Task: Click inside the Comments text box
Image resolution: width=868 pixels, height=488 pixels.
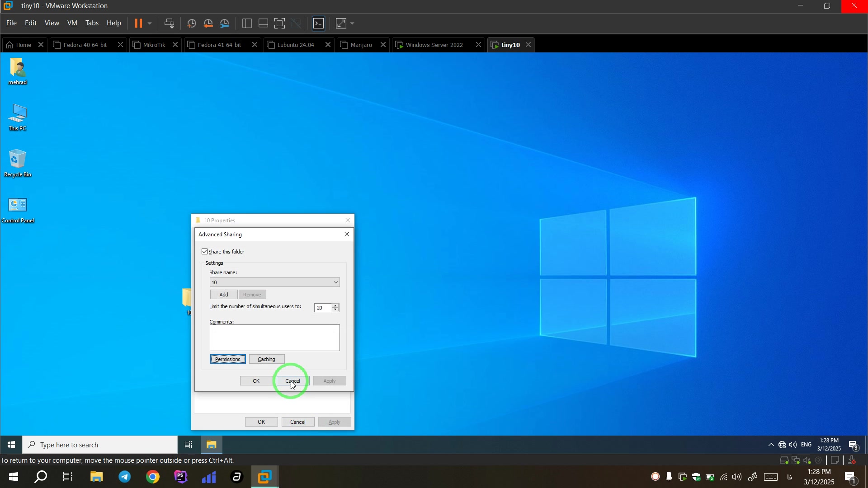Action: tap(274, 338)
